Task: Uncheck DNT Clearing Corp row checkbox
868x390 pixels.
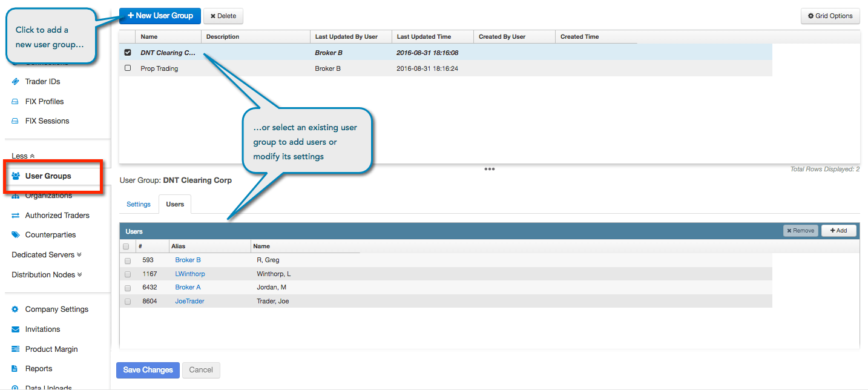Action: click(128, 53)
